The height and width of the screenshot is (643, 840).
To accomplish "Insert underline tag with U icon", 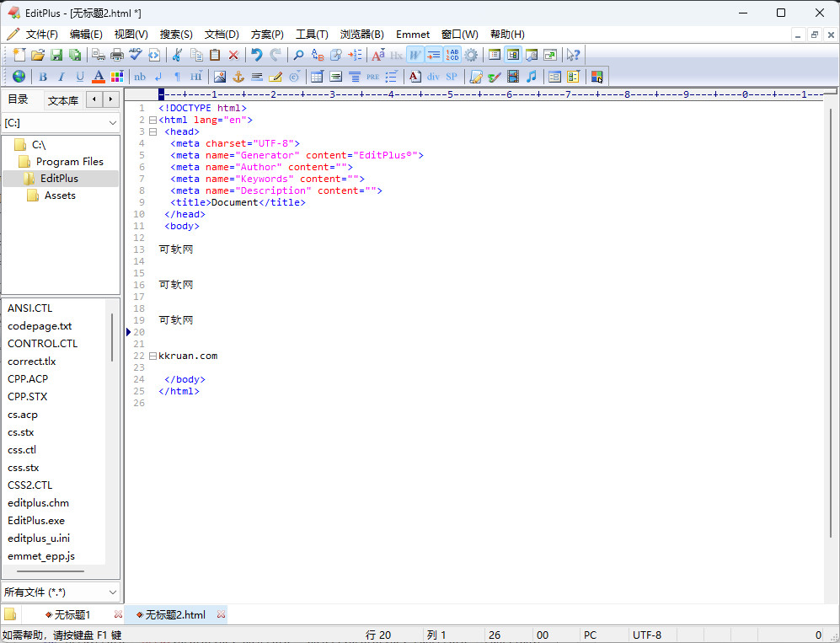I will pyautogui.click(x=80, y=77).
